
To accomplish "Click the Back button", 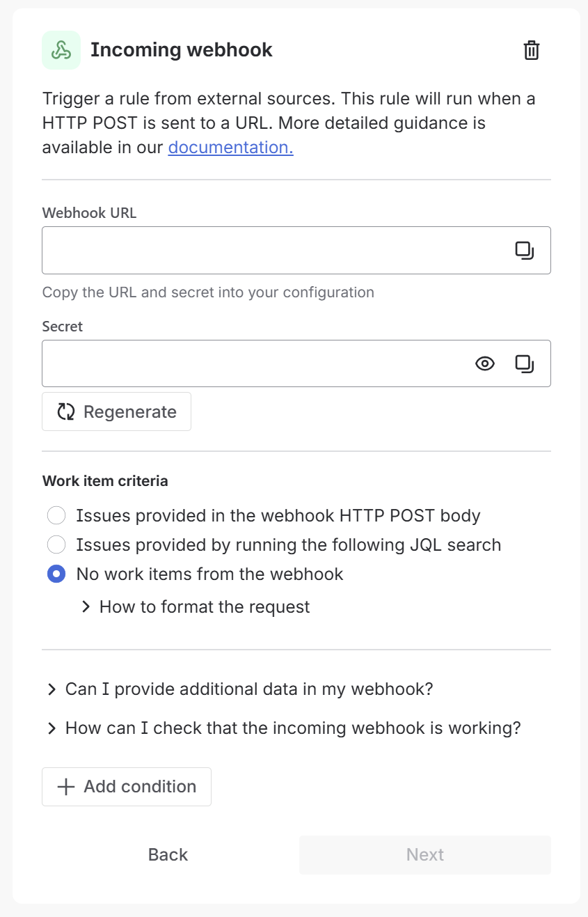I will point(167,854).
